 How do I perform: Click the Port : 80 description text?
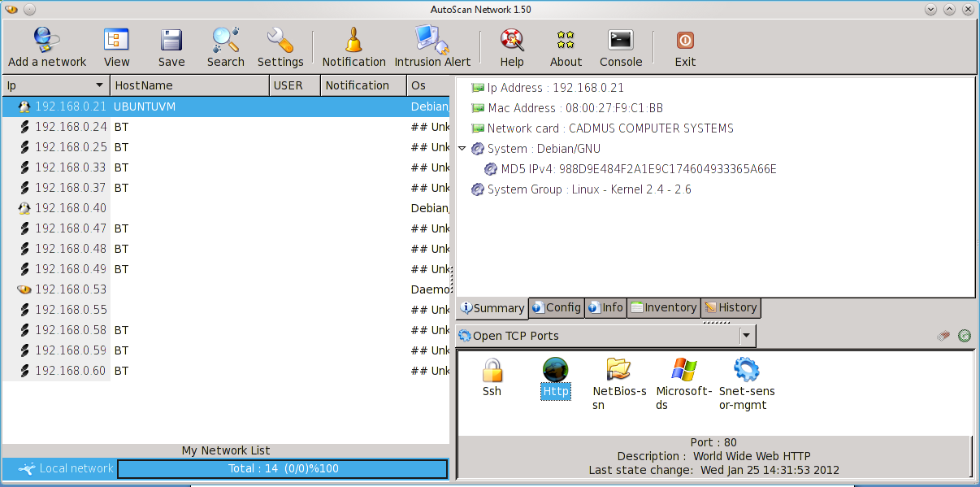[x=713, y=443]
